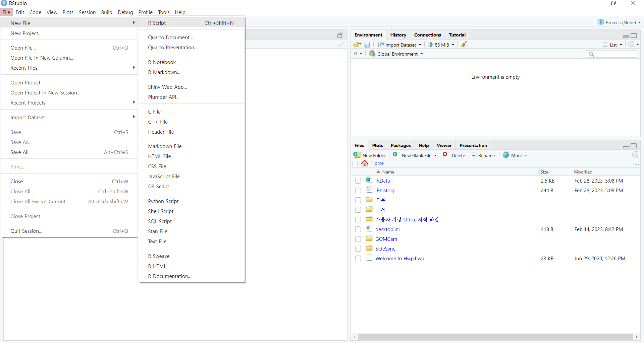644x343 pixels.
Task: Click the broom icon to clear environment objects
Action: pos(464,44)
